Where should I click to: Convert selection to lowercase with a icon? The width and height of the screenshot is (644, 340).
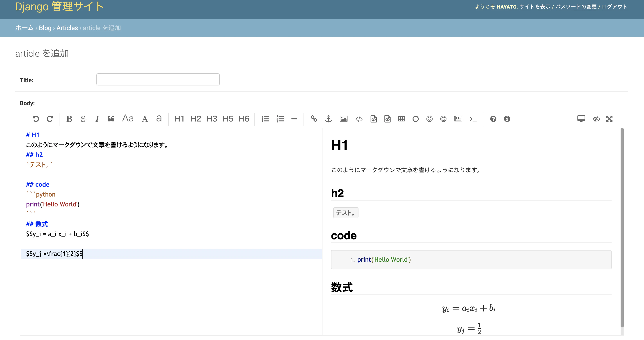point(159,118)
